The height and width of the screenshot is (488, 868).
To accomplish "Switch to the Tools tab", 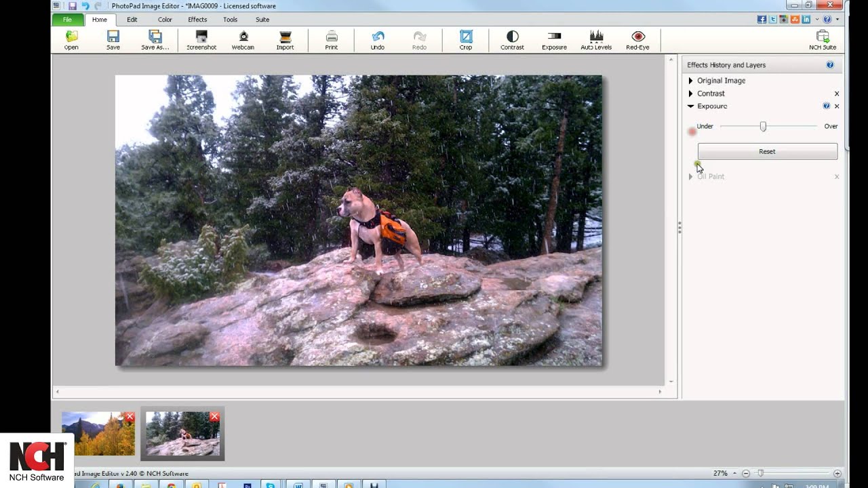I will pos(231,20).
